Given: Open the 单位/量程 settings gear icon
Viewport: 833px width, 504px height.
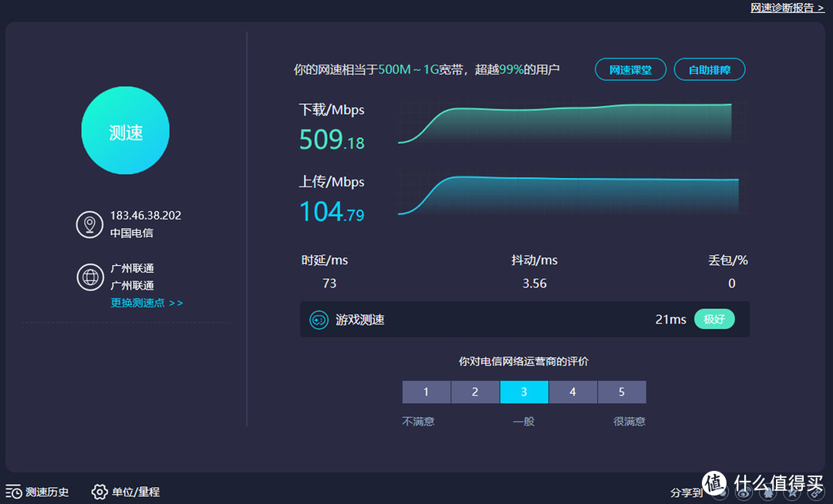Looking at the screenshot, I should 99,492.
